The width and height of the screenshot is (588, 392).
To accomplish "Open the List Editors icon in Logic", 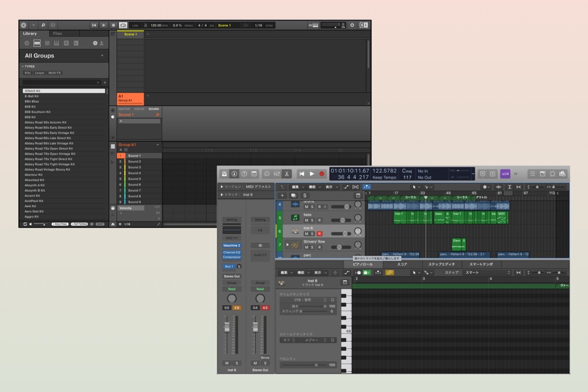I will pyautogui.click(x=533, y=174).
